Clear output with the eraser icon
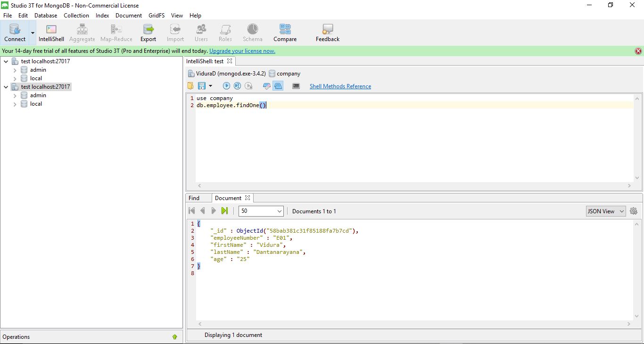This screenshot has height=344, width=644. (x=267, y=86)
